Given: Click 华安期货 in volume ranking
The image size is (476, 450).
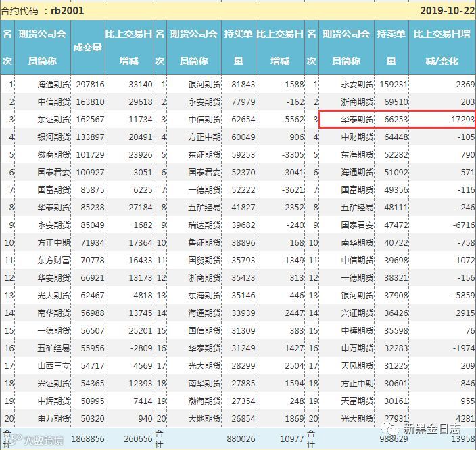Looking at the screenshot, I should pyautogui.click(x=53, y=278).
